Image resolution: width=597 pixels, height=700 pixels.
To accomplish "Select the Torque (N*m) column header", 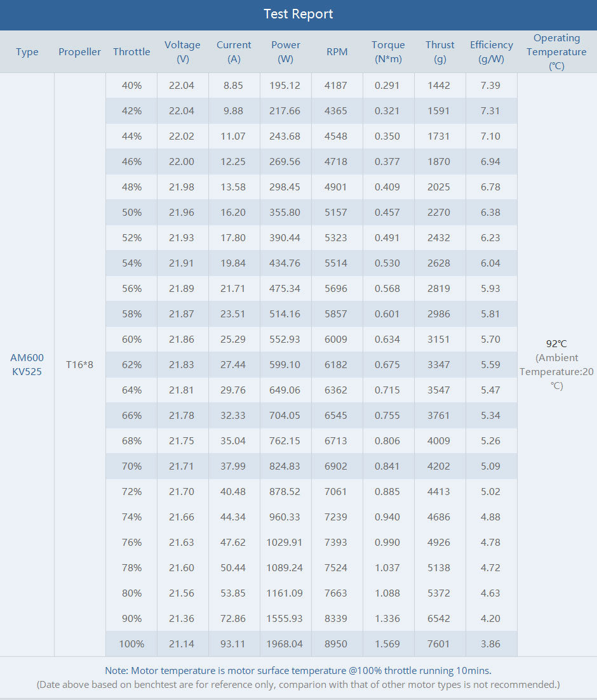I will (x=388, y=52).
